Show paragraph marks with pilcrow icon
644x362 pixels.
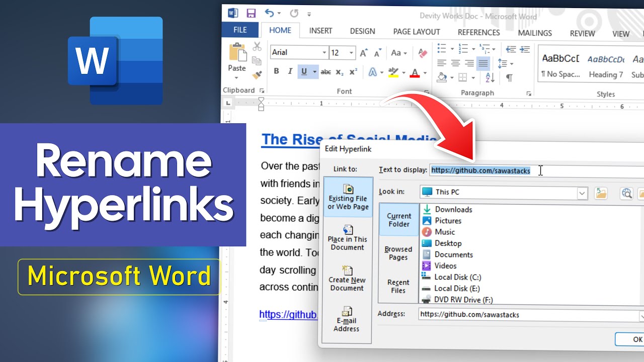click(x=509, y=78)
